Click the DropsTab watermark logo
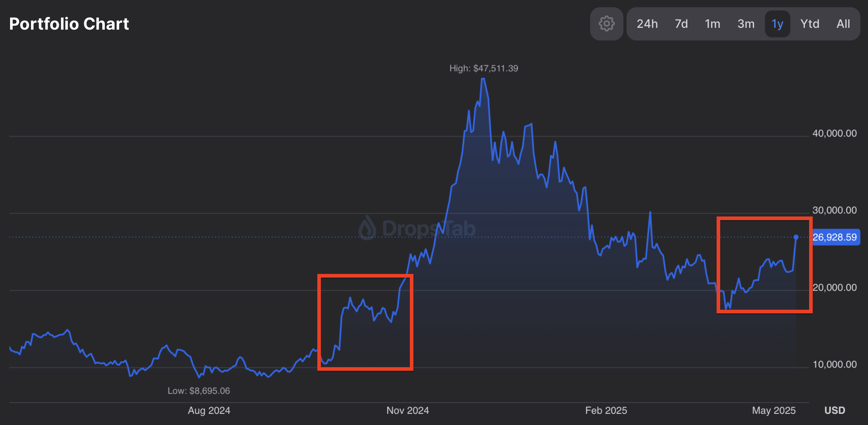Screen dimensions: 868x425 coord(417,228)
